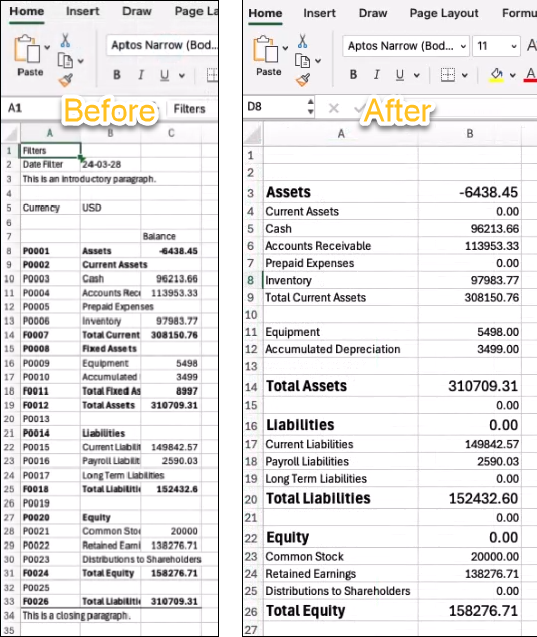Toggle Bold in the After window
537x637 pixels.
(353, 75)
